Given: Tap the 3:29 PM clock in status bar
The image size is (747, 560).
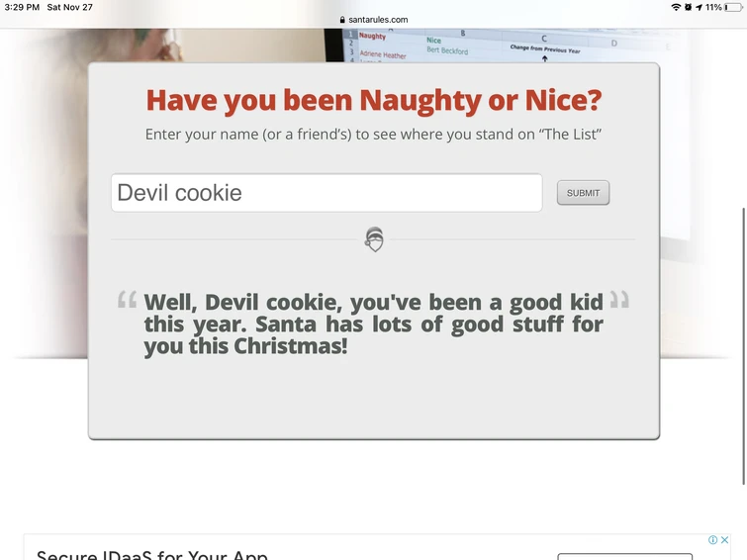Looking at the screenshot, I should coord(22,7).
